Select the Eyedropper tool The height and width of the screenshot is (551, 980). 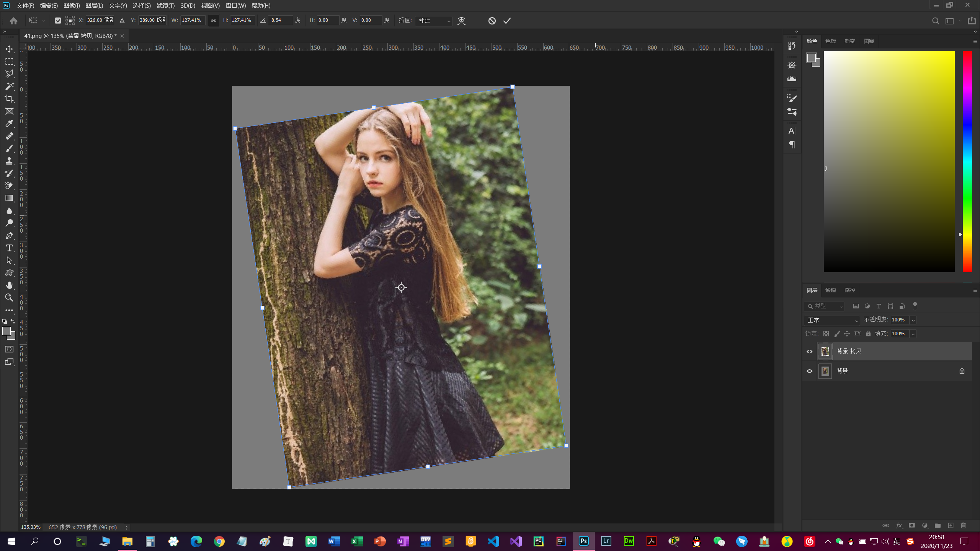pyautogui.click(x=9, y=124)
